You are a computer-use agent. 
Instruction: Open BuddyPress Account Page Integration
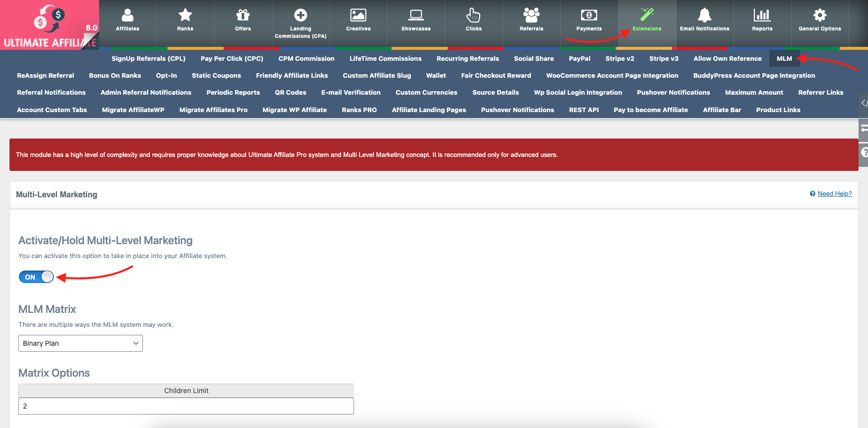pos(754,76)
